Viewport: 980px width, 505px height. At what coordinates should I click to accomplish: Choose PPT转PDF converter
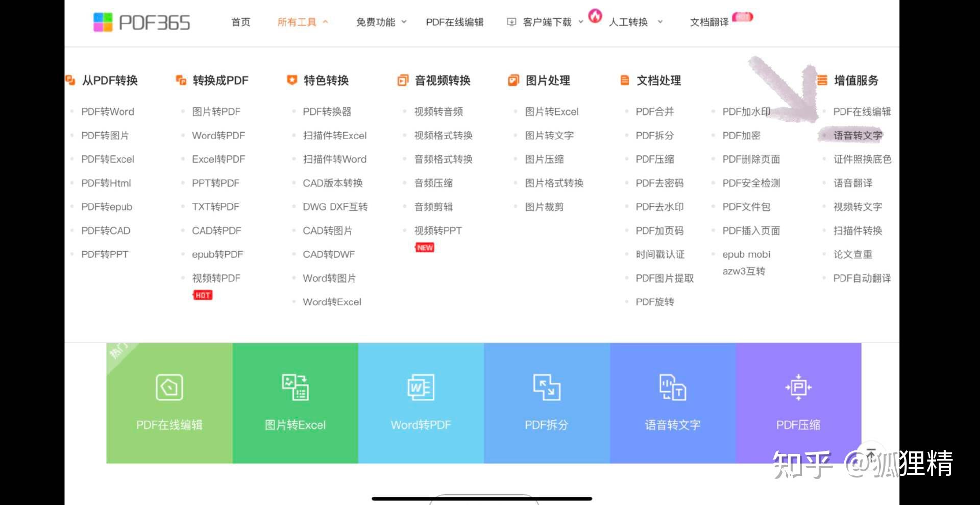pyautogui.click(x=215, y=183)
